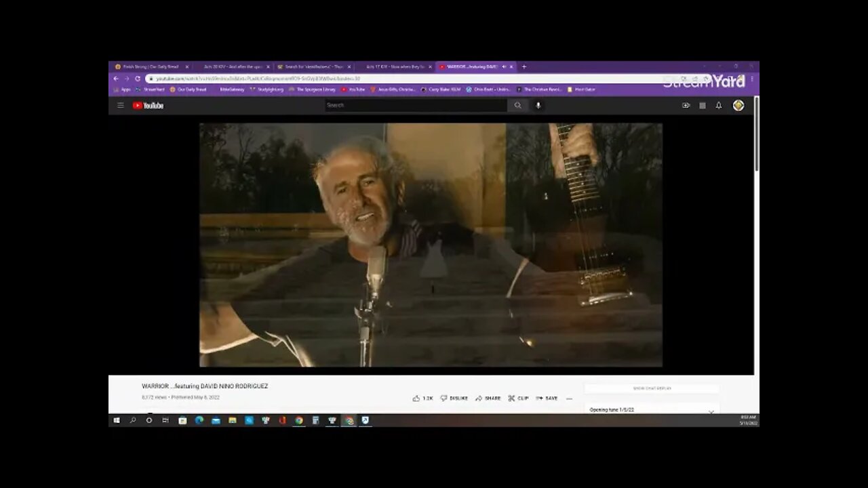Image resolution: width=868 pixels, height=488 pixels.
Task: Click the video title WARRIOR featuring DAVID NINO RODRIGUEZ
Action: coord(205,386)
